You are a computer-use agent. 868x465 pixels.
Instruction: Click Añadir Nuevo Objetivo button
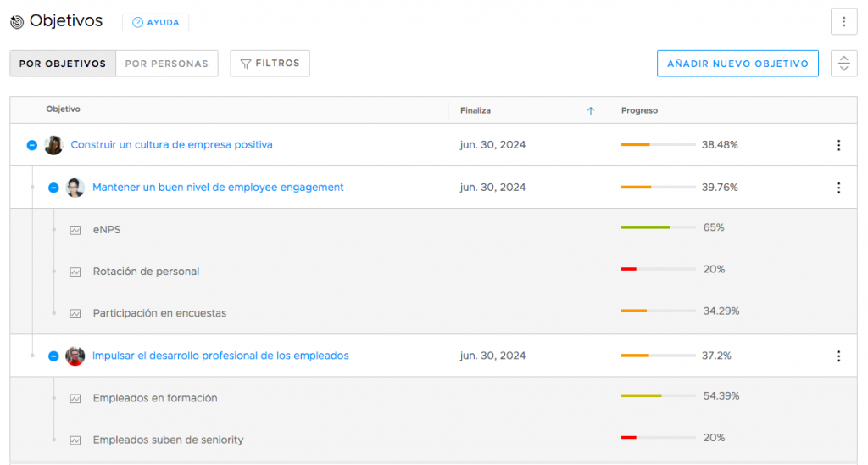(737, 64)
